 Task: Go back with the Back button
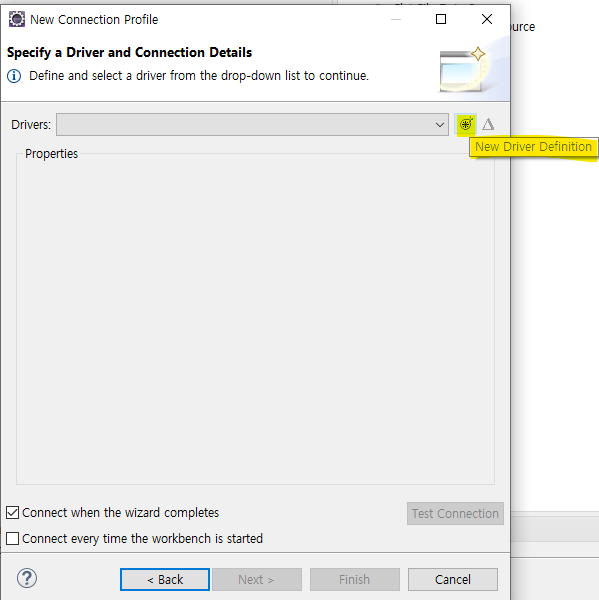tap(165, 579)
